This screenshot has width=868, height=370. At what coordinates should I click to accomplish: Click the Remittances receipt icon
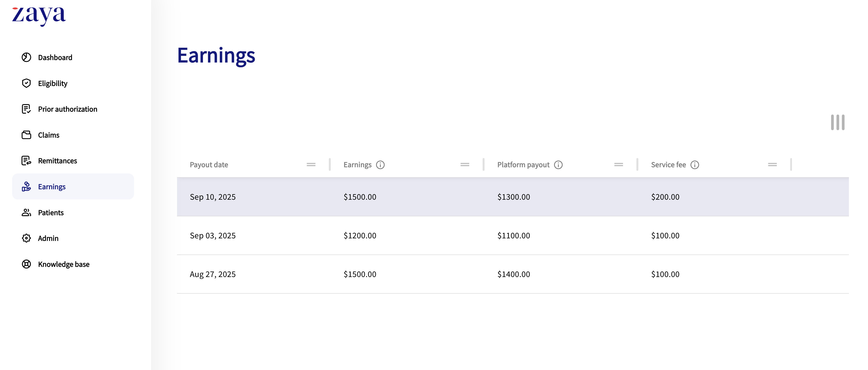[x=26, y=161]
